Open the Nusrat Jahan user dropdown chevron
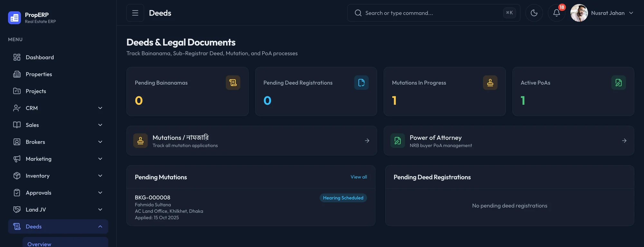The width and height of the screenshot is (644, 247). coord(631,13)
